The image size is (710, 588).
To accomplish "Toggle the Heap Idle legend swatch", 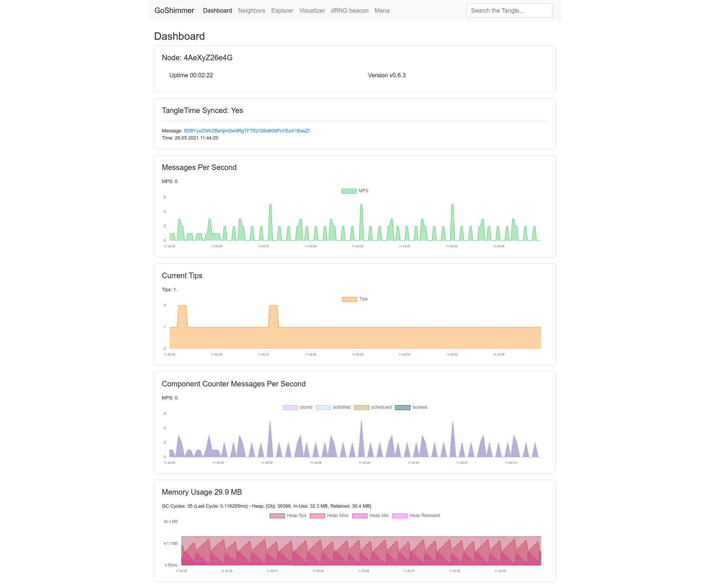I will (360, 516).
